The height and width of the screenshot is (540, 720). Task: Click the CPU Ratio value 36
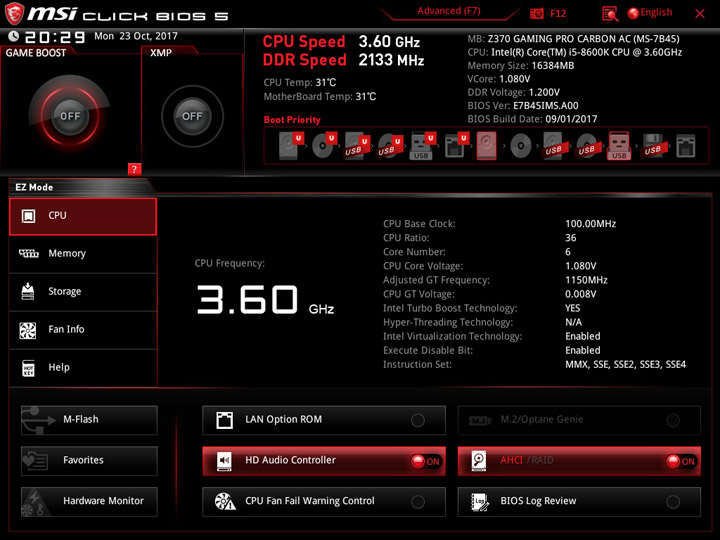[x=570, y=238]
